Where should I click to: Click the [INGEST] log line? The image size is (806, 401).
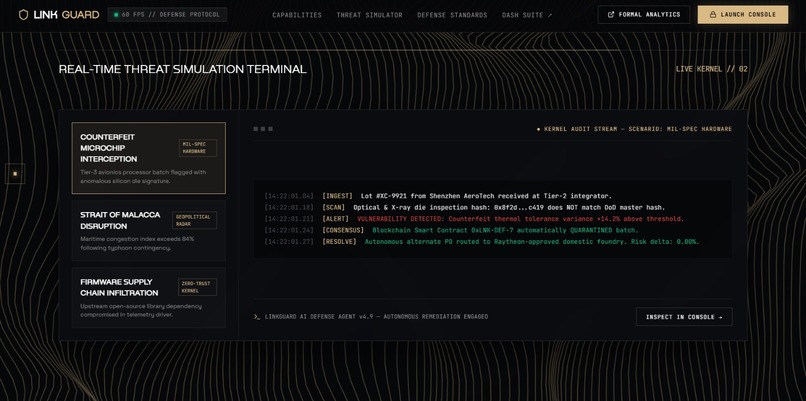pyautogui.click(x=438, y=196)
